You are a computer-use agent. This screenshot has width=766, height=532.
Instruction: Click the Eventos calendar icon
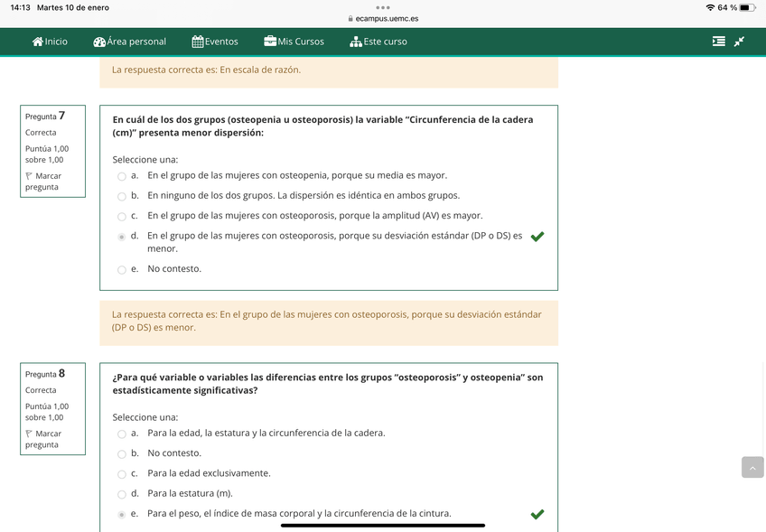[198, 42]
